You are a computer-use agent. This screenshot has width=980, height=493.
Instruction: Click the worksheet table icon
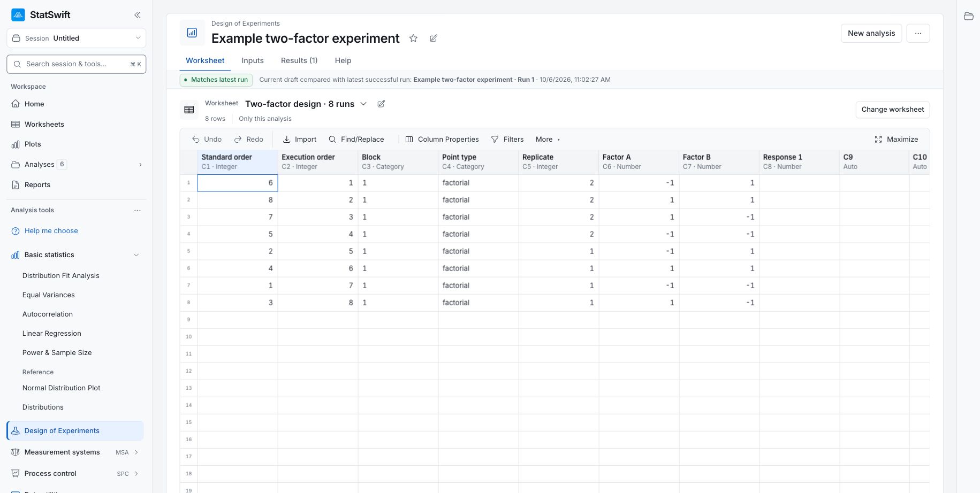tap(189, 110)
